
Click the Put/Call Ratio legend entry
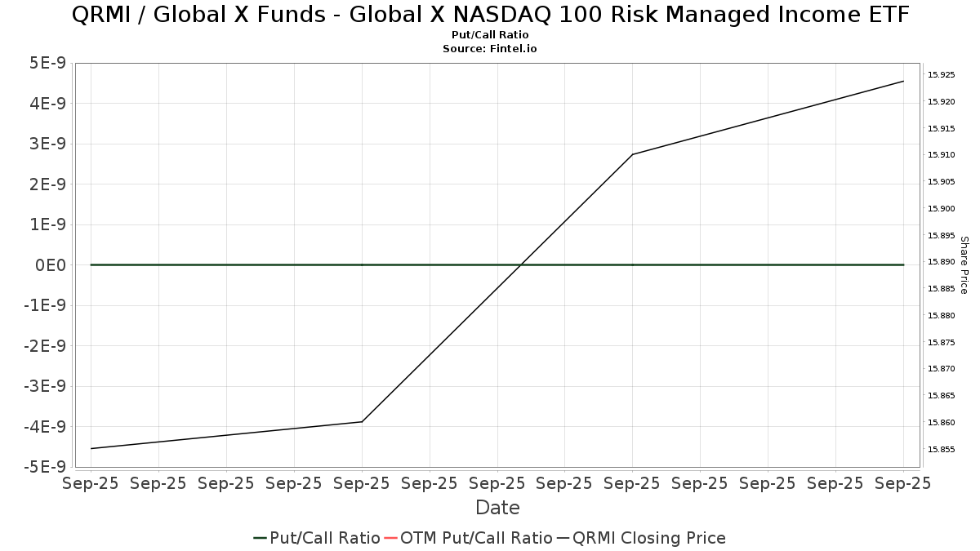[x=317, y=538]
